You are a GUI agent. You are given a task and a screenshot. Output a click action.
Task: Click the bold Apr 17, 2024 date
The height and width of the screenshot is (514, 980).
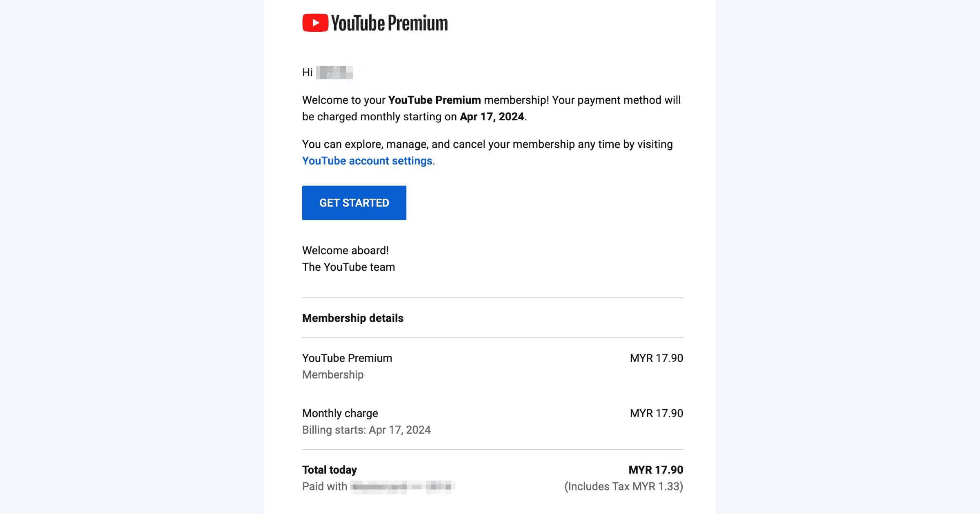(492, 117)
